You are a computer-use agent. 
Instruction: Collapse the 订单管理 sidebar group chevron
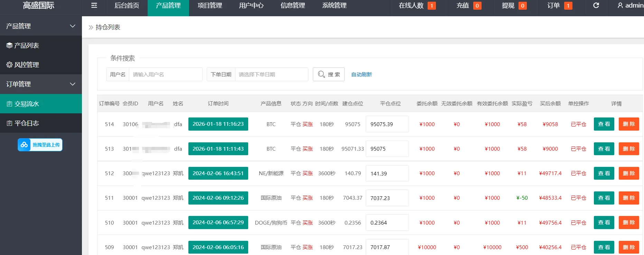click(x=73, y=84)
